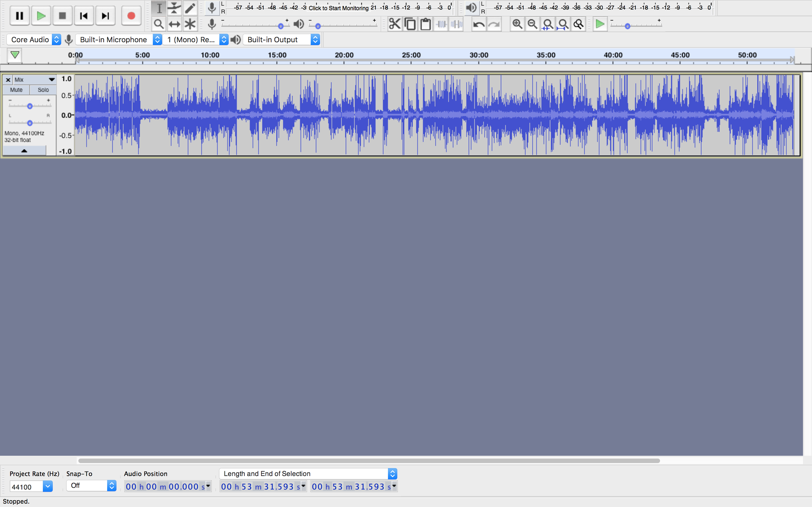This screenshot has width=812, height=507.
Task: Expand the Snap-To Off dropdown
Action: tap(91, 486)
